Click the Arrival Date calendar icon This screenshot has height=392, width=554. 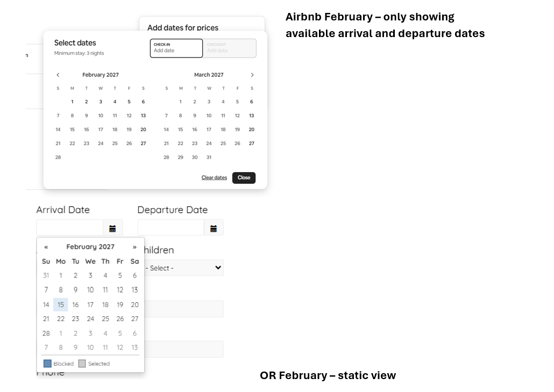tap(112, 229)
